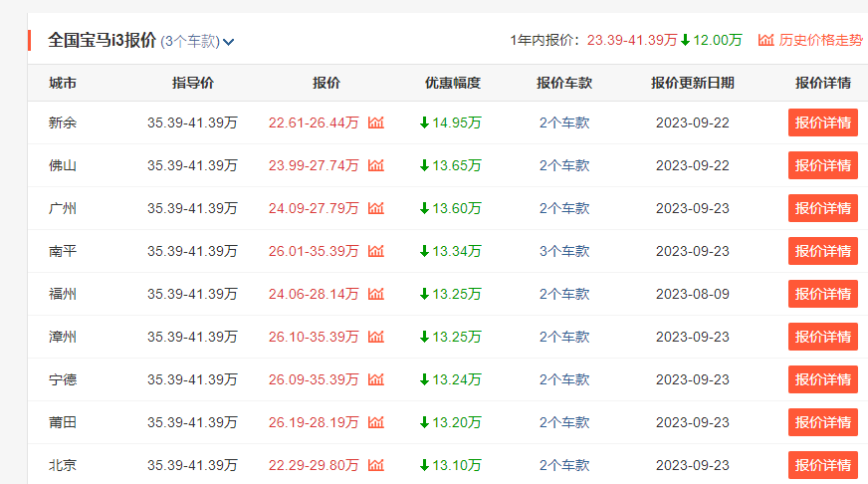Open 2个车款 link in 佛山 row

click(x=564, y=165)
